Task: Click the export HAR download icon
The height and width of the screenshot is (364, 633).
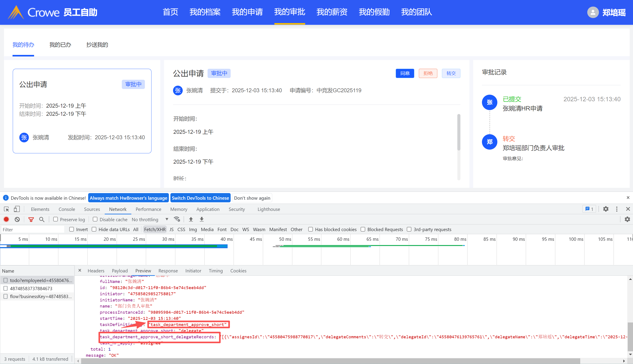Action: coord(202,219)
